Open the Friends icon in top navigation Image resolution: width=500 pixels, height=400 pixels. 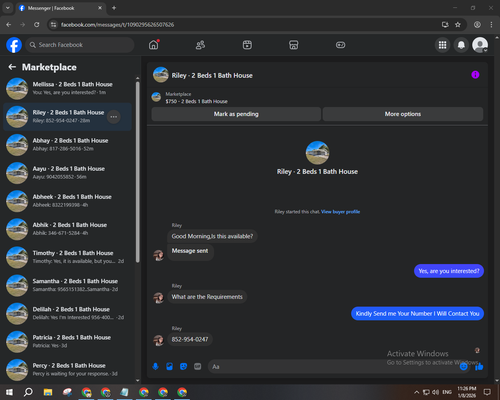(200, 45)
